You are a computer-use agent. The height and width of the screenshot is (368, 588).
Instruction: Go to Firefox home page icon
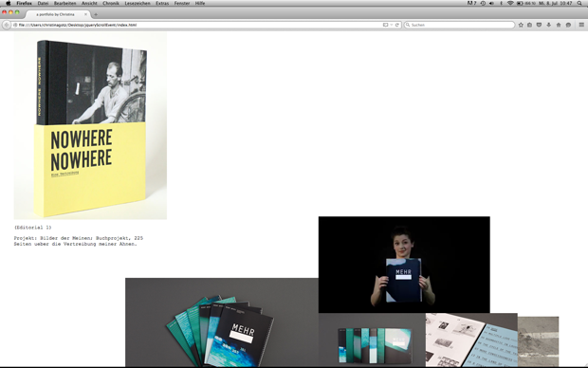point(559,25)
